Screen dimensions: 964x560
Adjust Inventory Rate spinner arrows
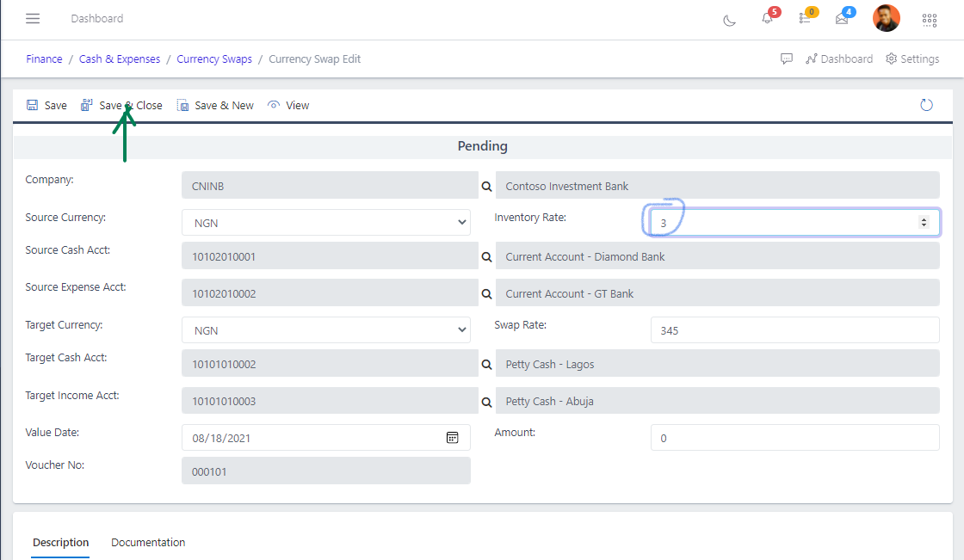point(924,222)
